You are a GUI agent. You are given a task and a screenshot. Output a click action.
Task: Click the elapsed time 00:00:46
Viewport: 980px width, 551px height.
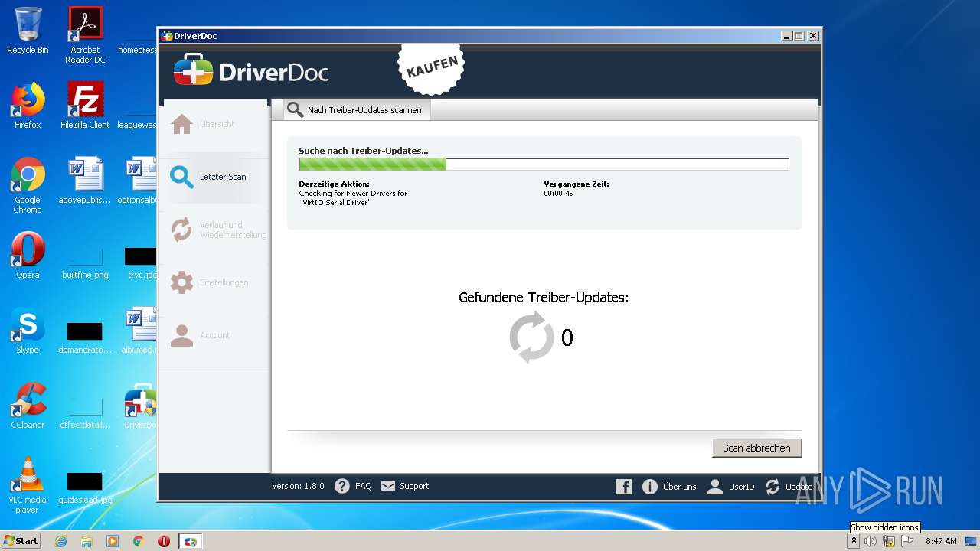click(x=558, y=194)
